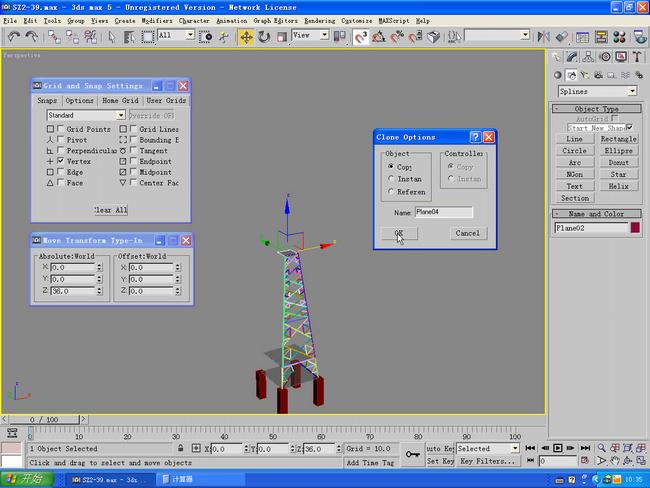Screen dimensions: 650x488
Task: Activate the Unlink Selection tool
Action: tap(72, 37)
